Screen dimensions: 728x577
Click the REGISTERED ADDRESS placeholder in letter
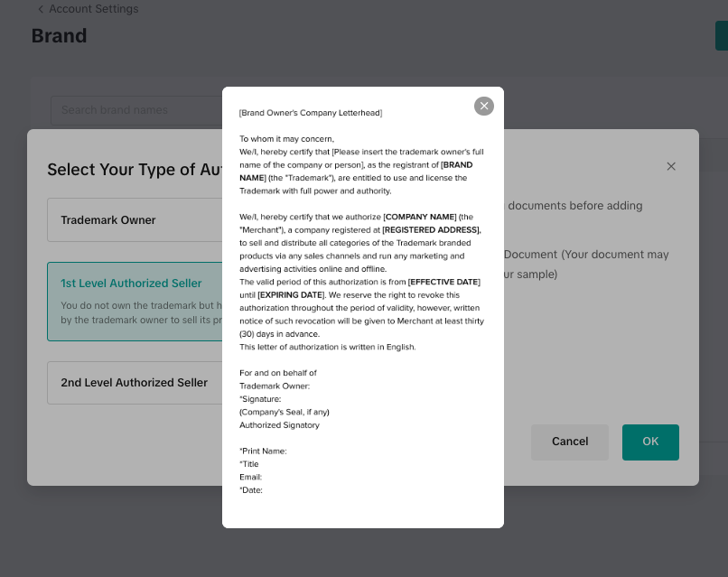pos(431,230)
